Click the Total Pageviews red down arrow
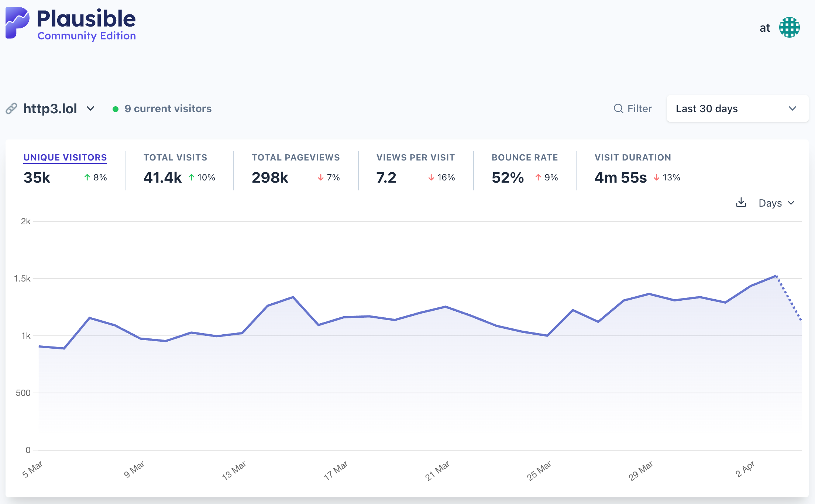The width and height of the screenshot is (815, 504). [x=320, y=178]
